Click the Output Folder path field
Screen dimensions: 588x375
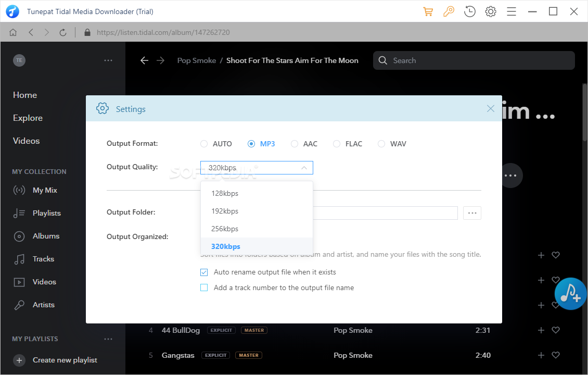tap(385, 213)
